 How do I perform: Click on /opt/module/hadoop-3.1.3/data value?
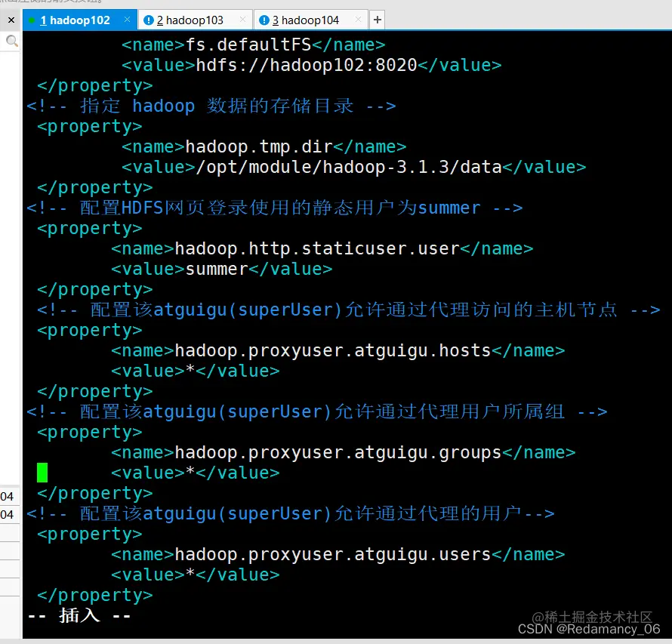(348, 167)
